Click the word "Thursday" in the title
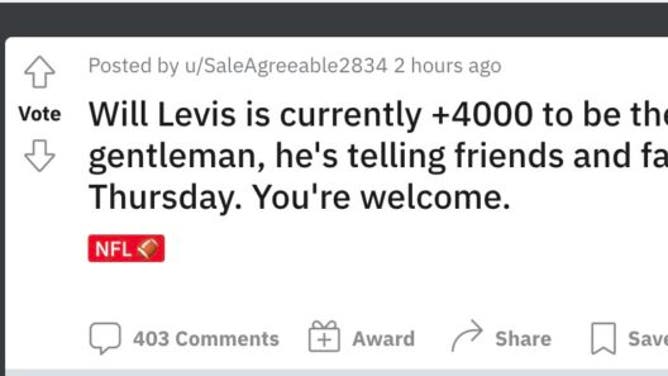This screenshot has height=376, width=668. [x=166, y=198]
